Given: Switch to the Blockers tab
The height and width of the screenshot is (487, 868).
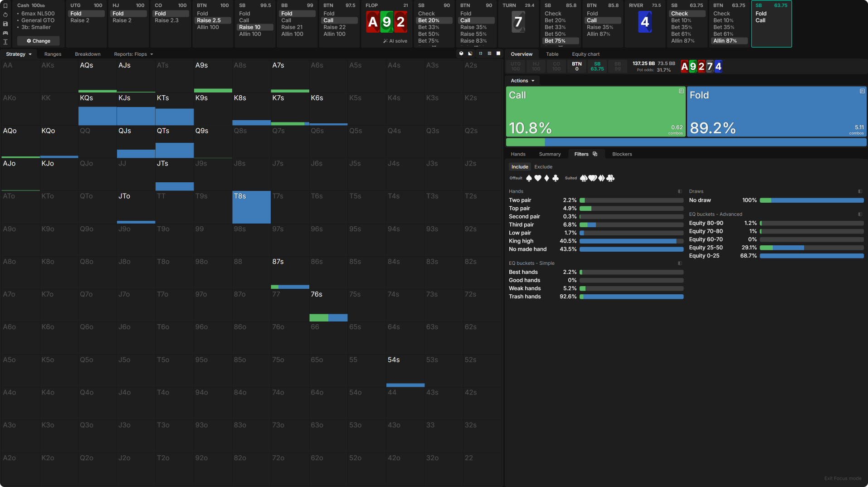Looking at the screenshot, I should [x=622, y=154].
